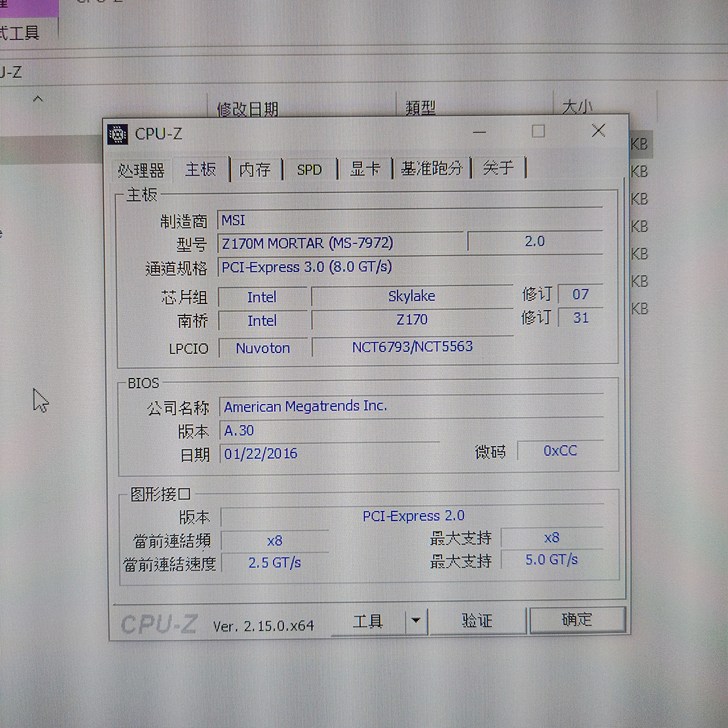728x728 pixels.
Task: Open the 基准跑分 benchmark tab
Action: tap(431, 168)
